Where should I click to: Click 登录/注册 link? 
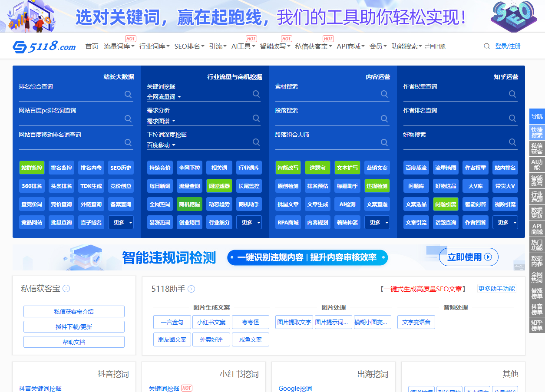point(508,46)
